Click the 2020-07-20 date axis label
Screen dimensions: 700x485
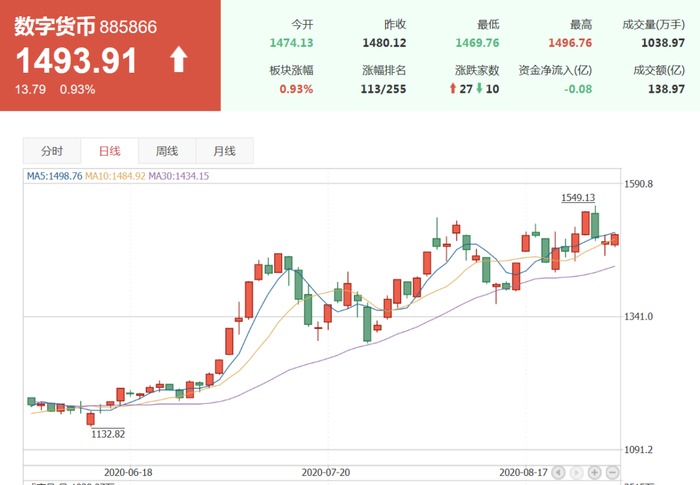click(x=326, y=472)
